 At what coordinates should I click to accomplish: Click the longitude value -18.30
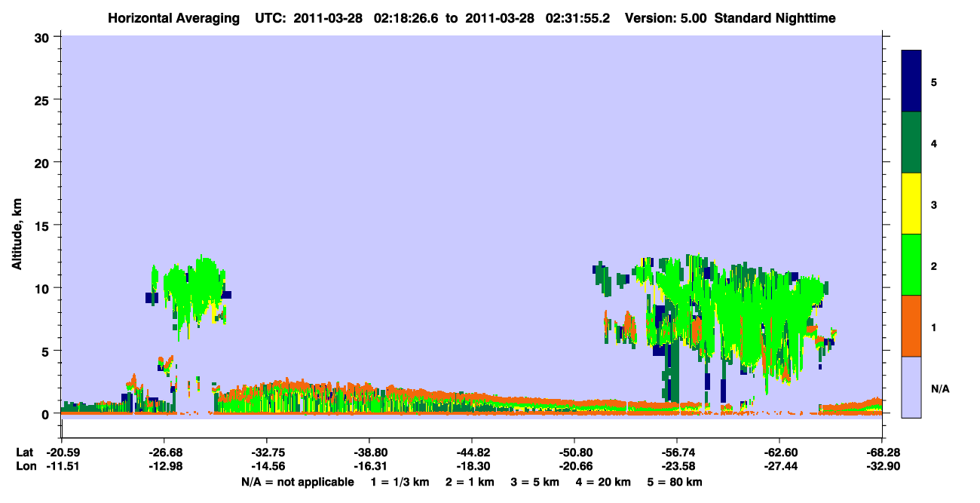pyautogui.click(x=472, y=467)
